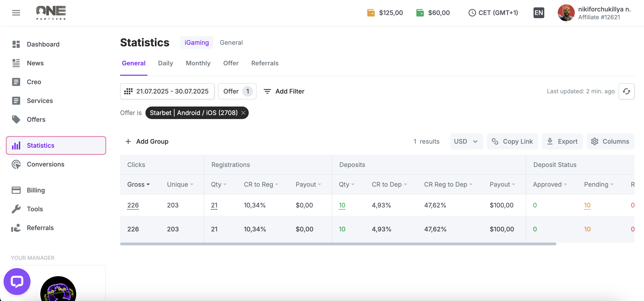Click the Statistics bar chart icon

click(16, 145)
